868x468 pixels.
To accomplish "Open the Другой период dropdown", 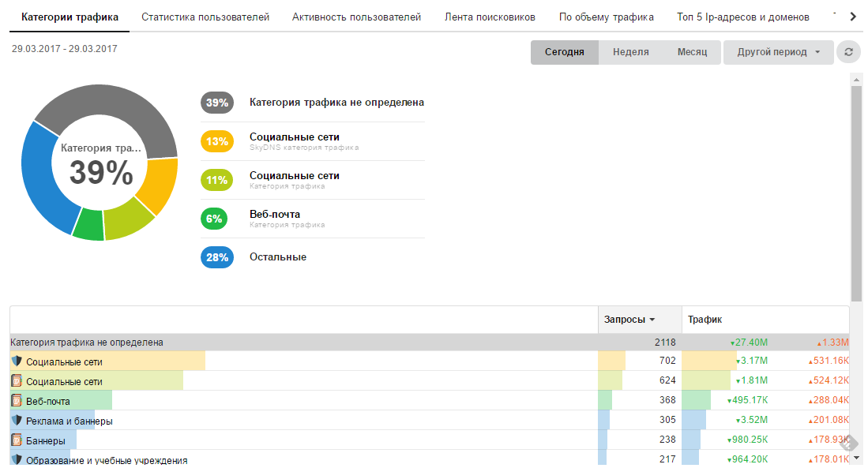I will [778, 52].
